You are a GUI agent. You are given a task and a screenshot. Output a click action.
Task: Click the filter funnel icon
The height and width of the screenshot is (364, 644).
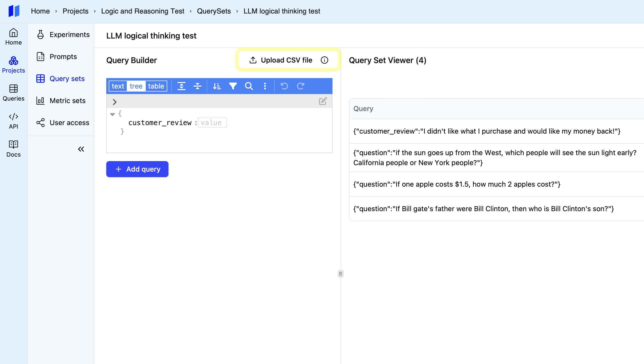[x=233, y=86]
